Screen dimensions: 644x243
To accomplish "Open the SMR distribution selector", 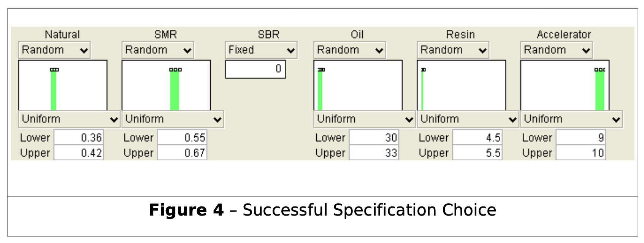I will 173,119.
